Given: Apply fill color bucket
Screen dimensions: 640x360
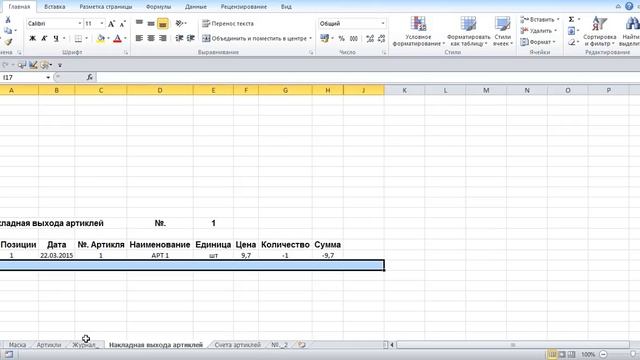Looking at the screenshot, I should (x=100, y=38).
